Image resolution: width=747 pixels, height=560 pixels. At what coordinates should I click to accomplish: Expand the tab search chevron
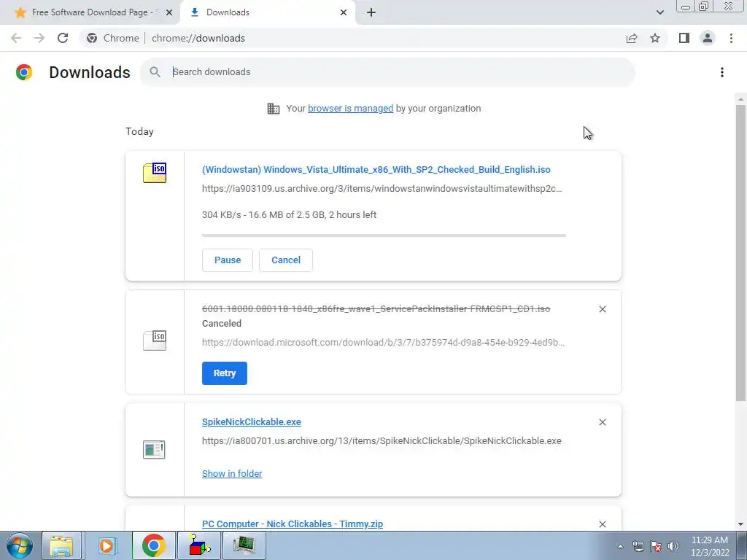coord(659,12)
